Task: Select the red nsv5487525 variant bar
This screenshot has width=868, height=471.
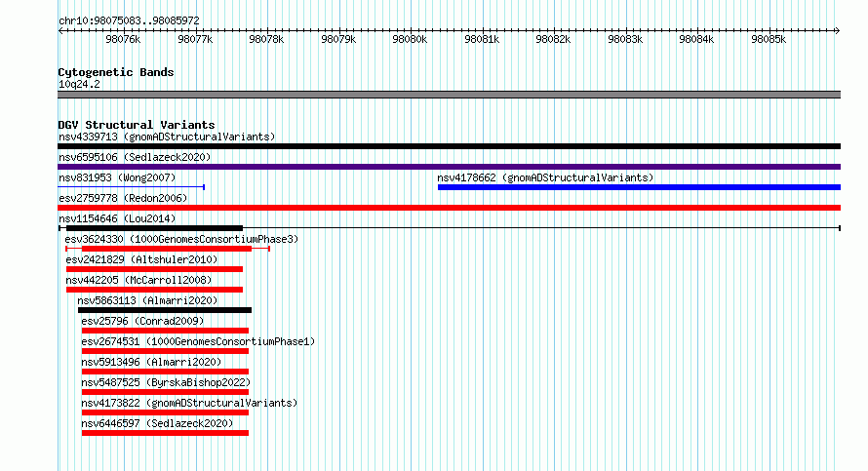Action: (165, 392)
